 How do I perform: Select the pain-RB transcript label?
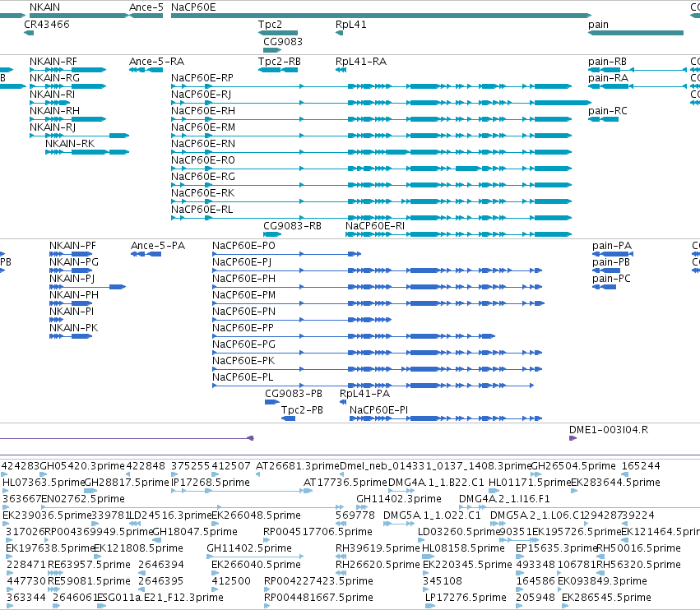(x=608, y=61)
